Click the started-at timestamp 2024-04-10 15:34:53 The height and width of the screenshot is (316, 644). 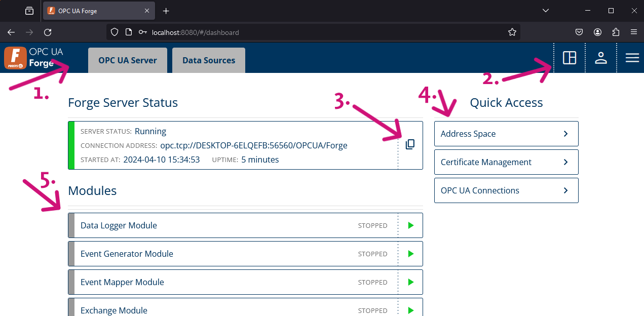click(x=162, y=160)
